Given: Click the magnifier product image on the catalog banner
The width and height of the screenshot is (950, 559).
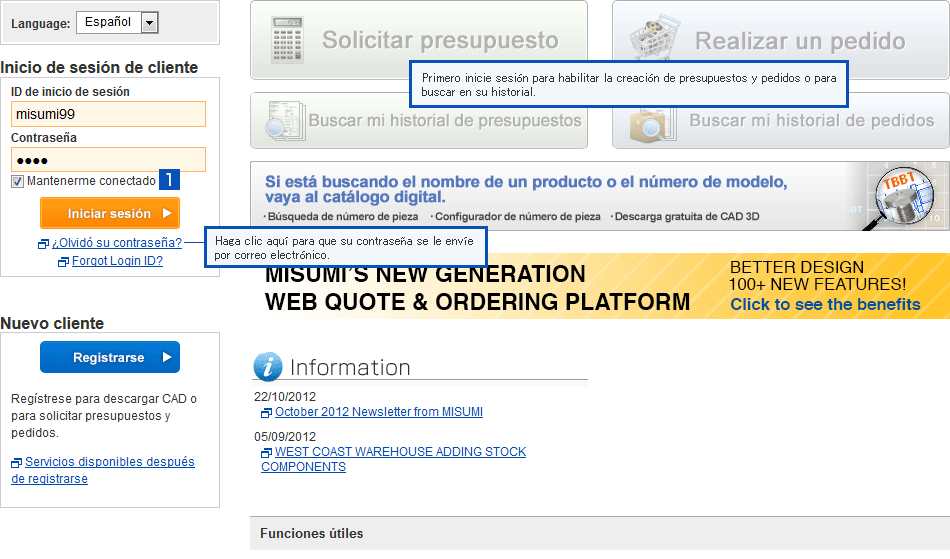Looking at the screenshot, I should 900,199.
